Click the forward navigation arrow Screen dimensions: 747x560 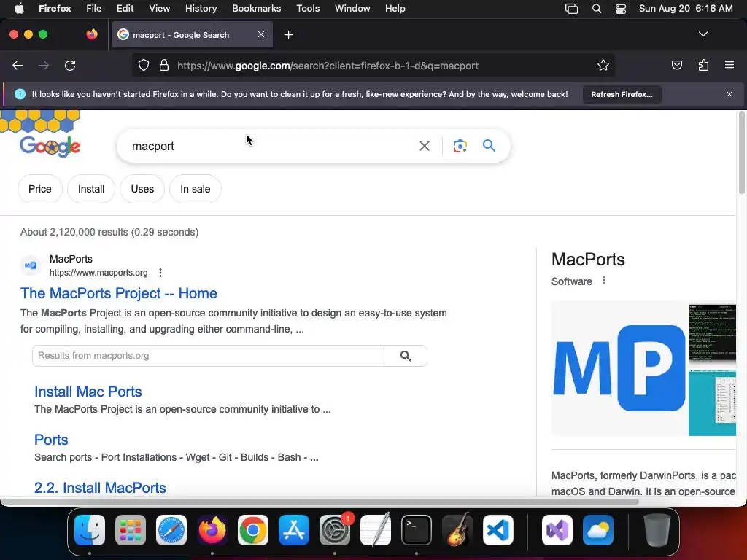click(44, 66)
